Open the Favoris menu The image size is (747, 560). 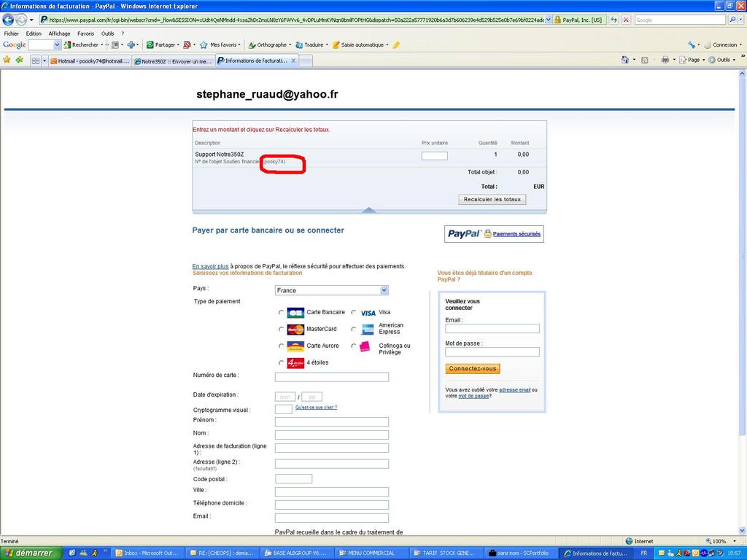(85, 34)
